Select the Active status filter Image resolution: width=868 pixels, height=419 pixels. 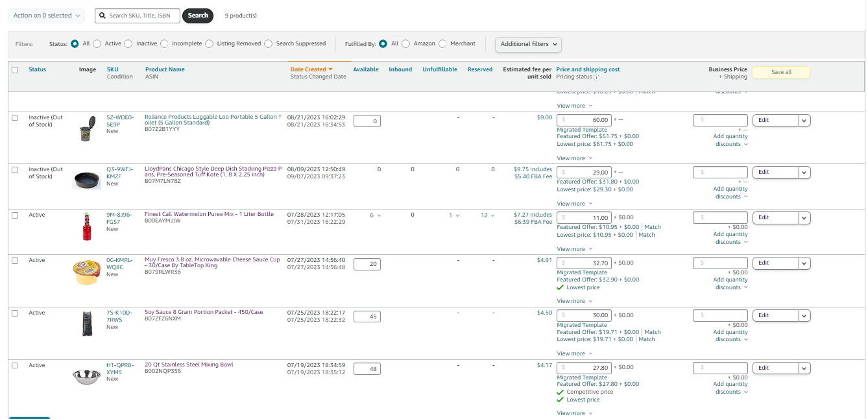pos(97,43)
